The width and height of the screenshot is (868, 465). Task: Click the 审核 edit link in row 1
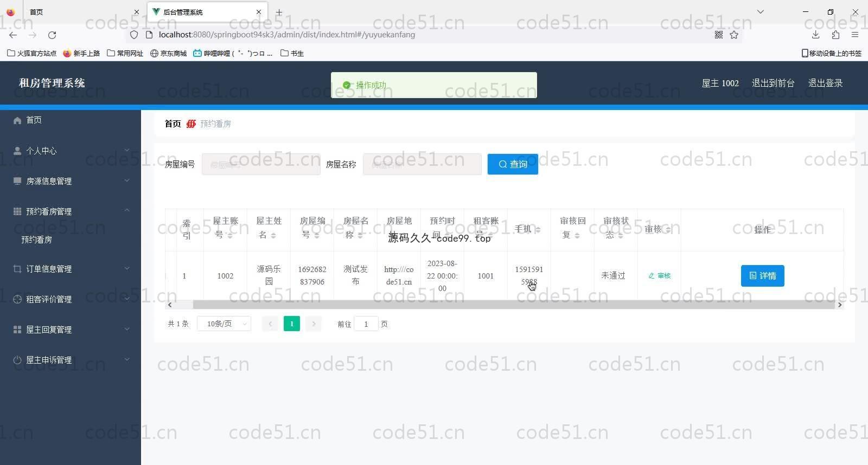coord(660,276)
